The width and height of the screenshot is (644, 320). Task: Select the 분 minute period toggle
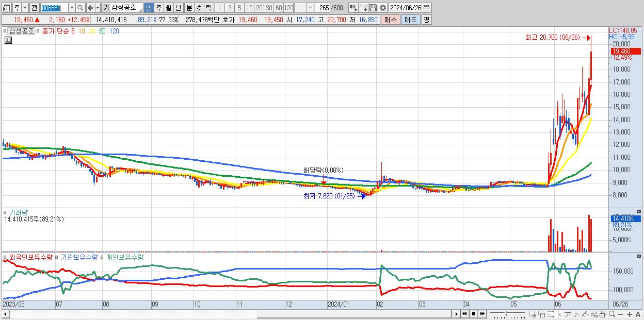point(189,8)
